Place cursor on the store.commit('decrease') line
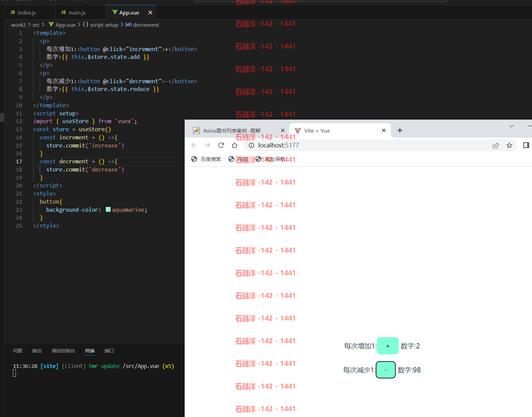 click(x=85, y=169)
